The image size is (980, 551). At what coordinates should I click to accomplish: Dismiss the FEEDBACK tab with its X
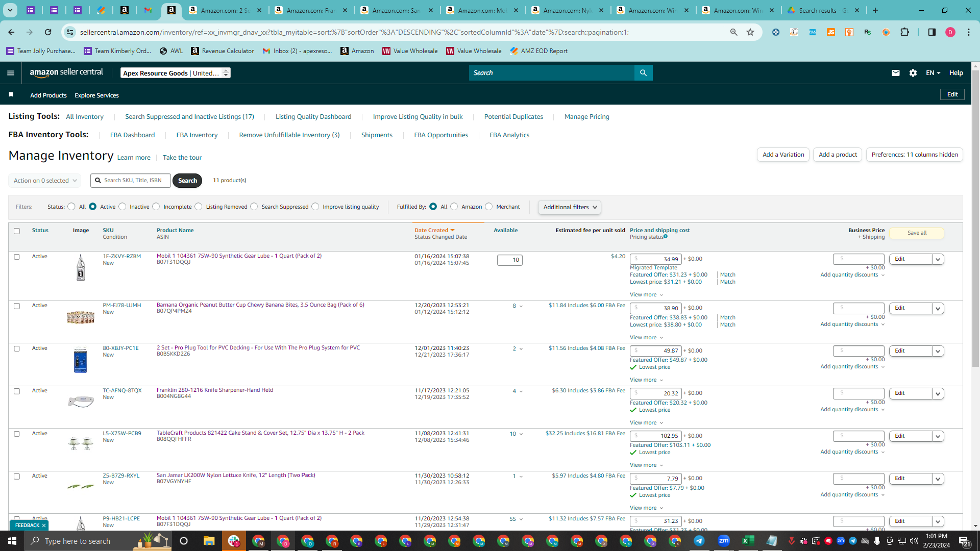point(44,525)
